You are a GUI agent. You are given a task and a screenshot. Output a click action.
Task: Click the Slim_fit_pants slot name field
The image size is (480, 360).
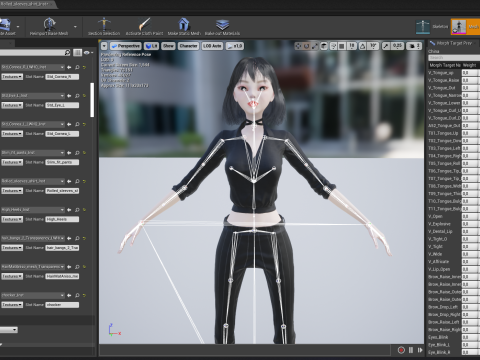pyautogui.click(x=62, y=162)
